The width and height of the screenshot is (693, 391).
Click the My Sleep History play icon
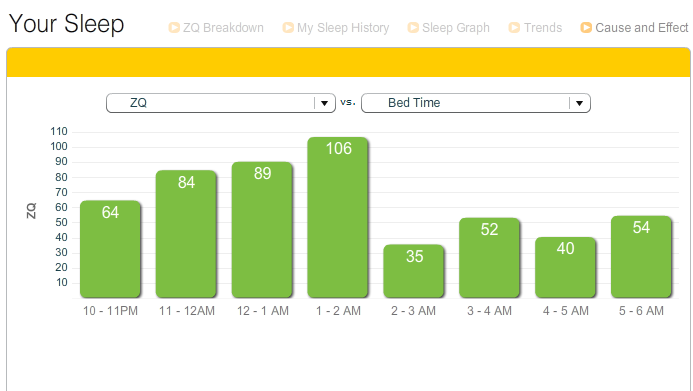tap(288, 28)
